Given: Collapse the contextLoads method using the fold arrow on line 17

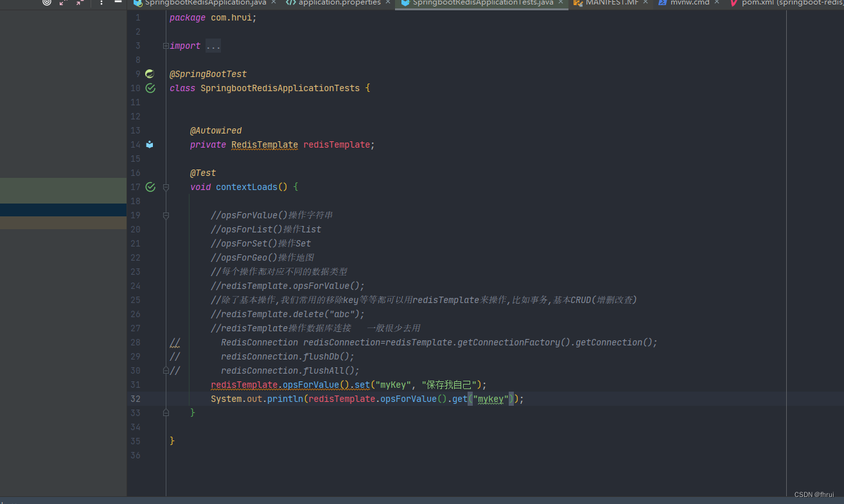Looking at the screenshot, I should (166, 187).
